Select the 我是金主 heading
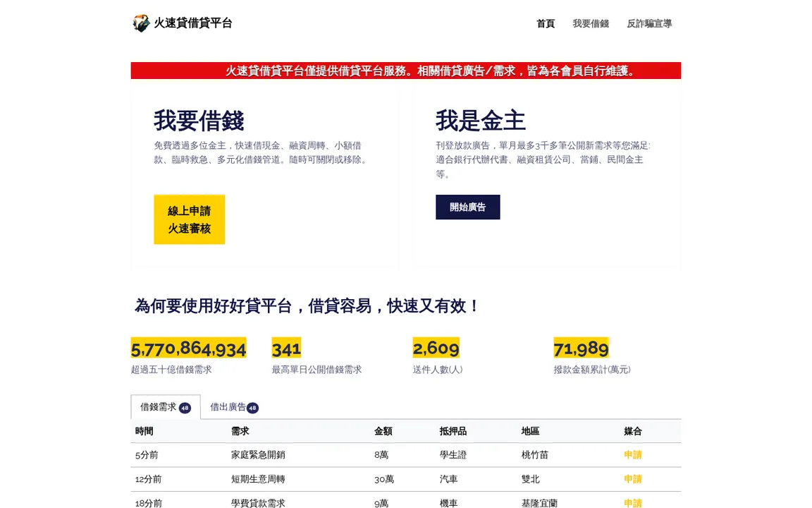The width and height of the screenshot is (812, 508). [481, 120]
